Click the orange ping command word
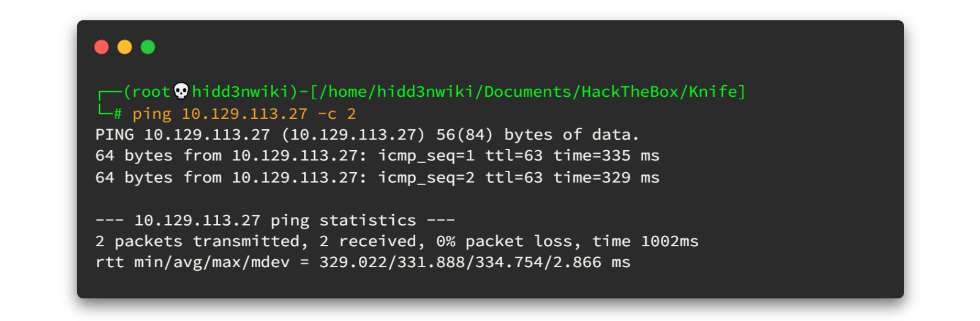The image size is (980, 321). [x=152, y=114]
